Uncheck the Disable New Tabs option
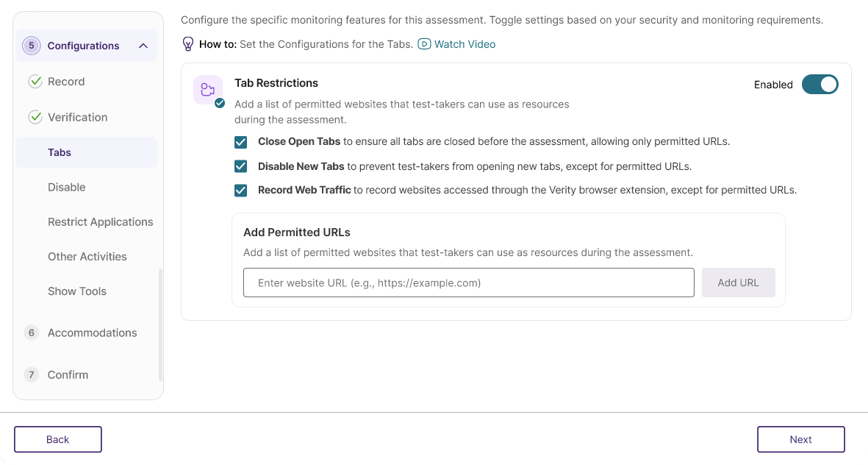Image resolution: width=868 pixels, height=465 pixels. (x=240, y=166)
